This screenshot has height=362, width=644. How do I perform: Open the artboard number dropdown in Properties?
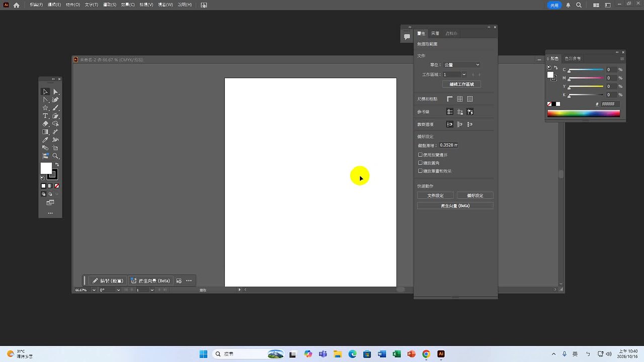pyautogui.click(x=464, y=74)
